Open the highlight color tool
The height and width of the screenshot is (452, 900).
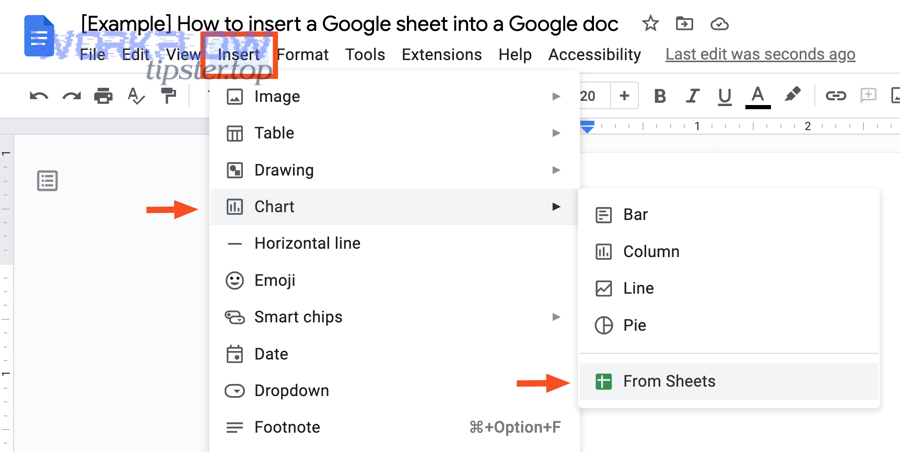tap(793, 95)
